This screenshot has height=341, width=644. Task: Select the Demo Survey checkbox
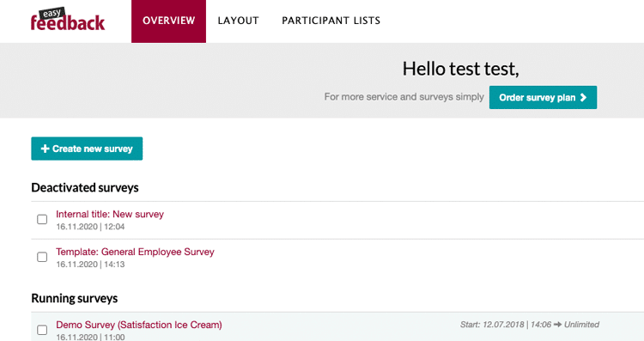coord(42,330)
